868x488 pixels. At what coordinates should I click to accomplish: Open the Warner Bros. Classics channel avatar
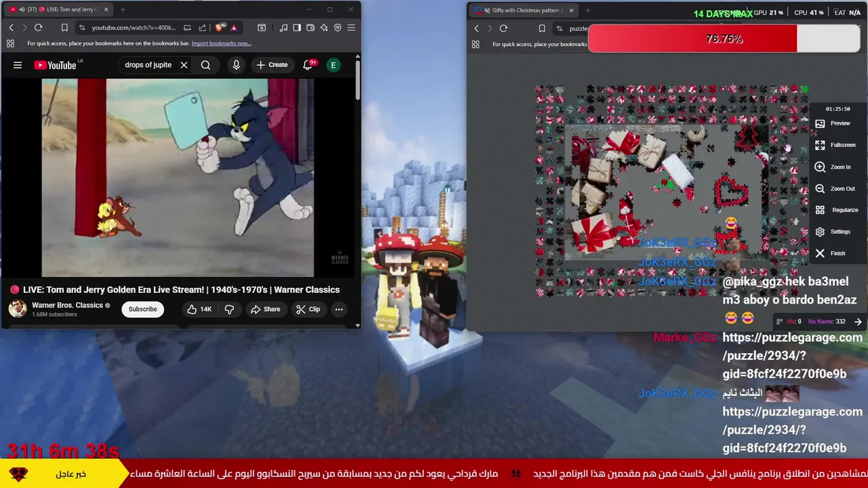click(x=17, y=309)
